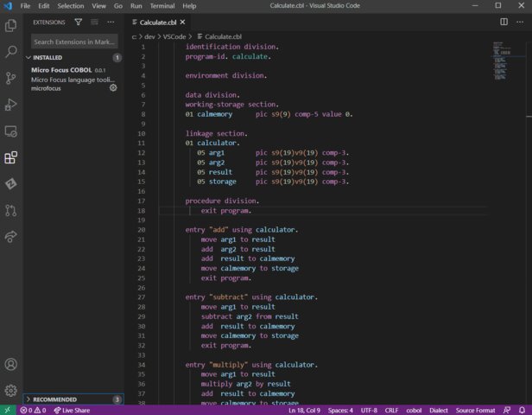Open the errors and warnings problems indicator
This screenshot has height=415, width=532.
pos(33,411)
